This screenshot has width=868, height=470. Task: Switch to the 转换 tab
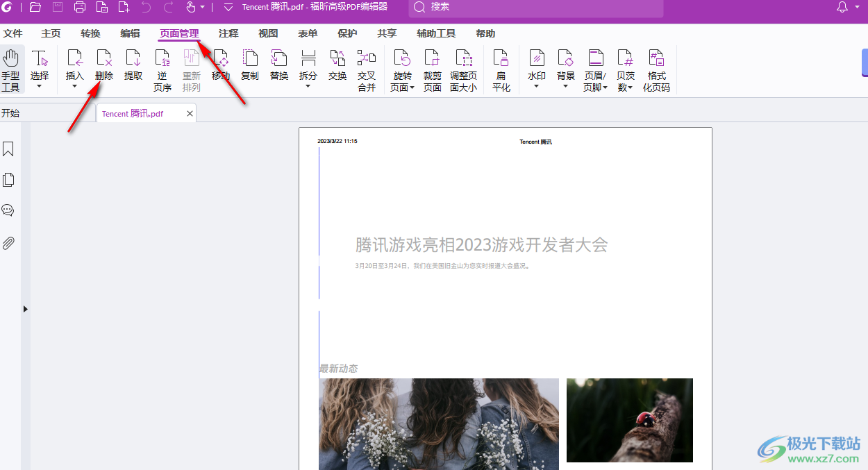[x=90, y=33]
